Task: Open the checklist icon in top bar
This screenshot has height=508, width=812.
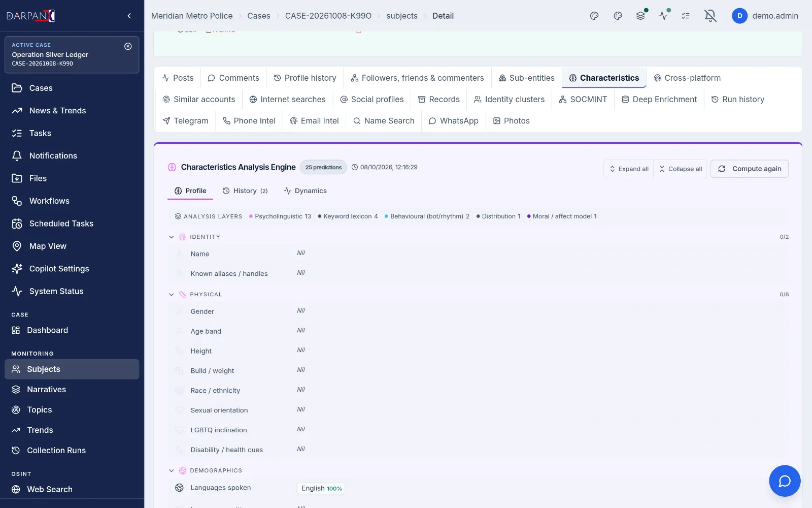Action: pos(686,16)
